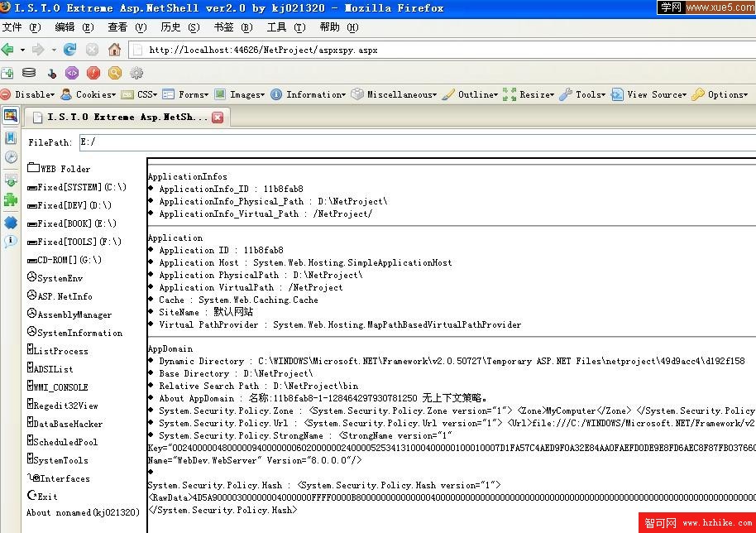Image resolution: width=756 pixels, height=533 pixels.
Task: Open the ASP.NetInfo link
Action: click(60, 296)
